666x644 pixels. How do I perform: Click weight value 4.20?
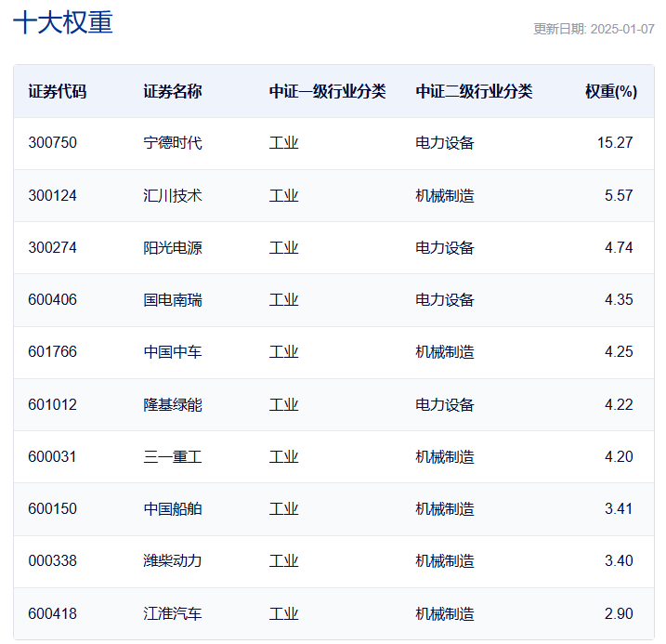[x=619, y=456]
